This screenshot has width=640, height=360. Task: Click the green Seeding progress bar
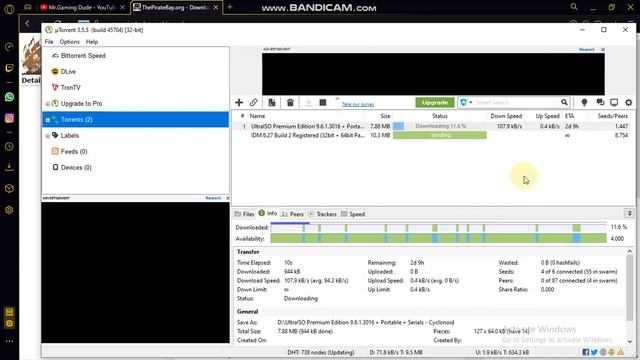[x=440, y=135]
